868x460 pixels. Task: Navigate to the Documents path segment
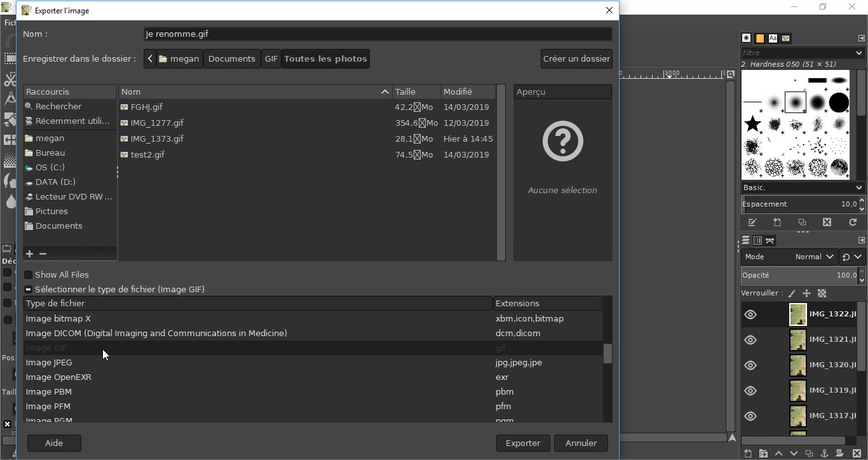[x=231, y=59]
